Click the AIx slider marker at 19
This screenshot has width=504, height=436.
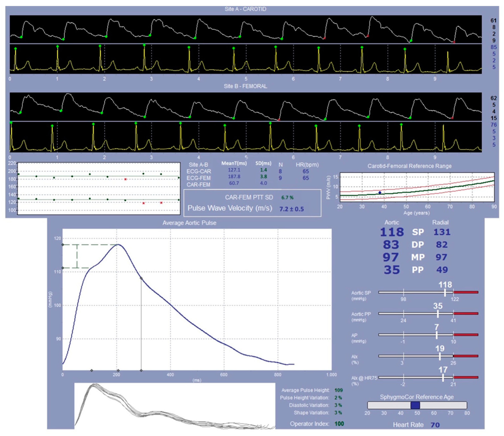click(x=440, y=356)
